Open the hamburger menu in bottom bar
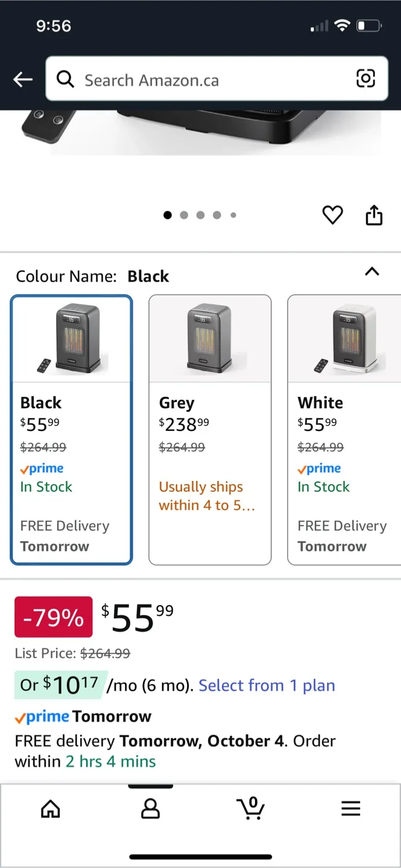401x868 pixels. click(350, 809)
